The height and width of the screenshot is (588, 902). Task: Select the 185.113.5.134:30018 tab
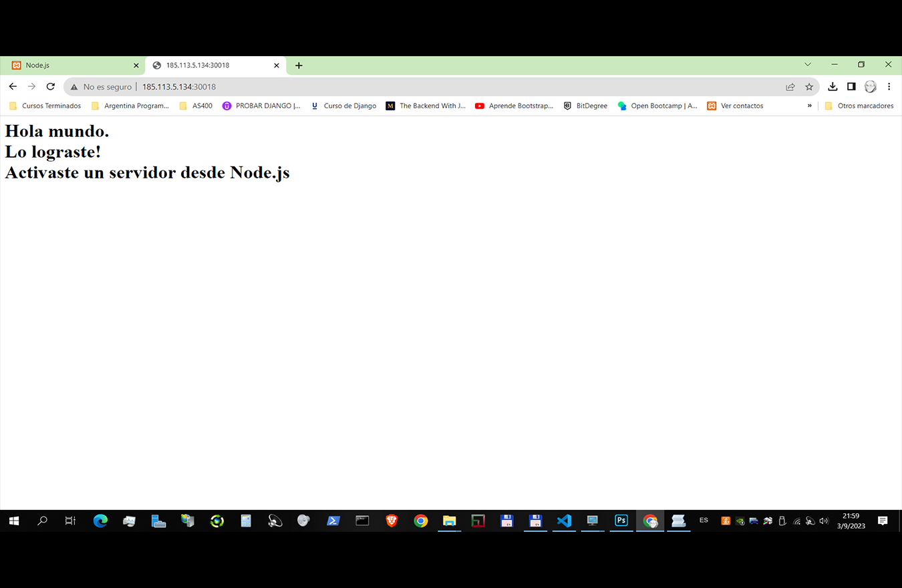tap(207, 65)
